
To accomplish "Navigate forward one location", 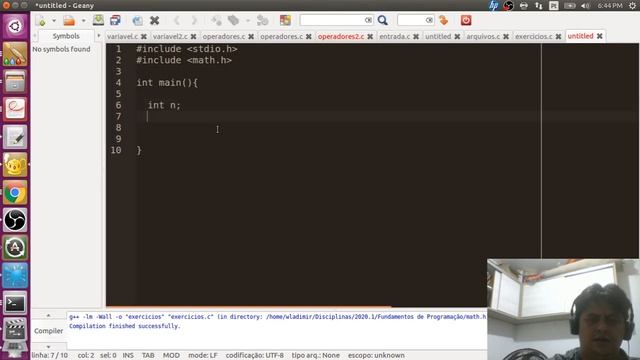I will coord(194,20).
